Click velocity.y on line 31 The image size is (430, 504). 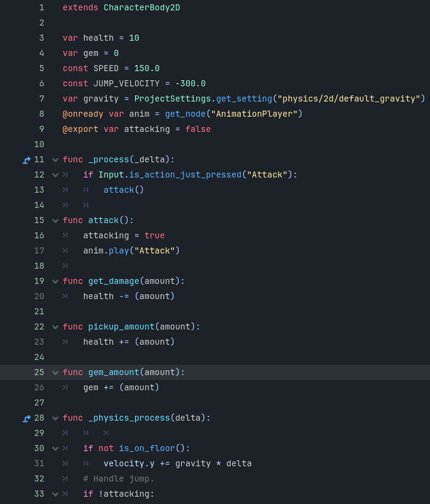pyautogui.click(x=129, y=464)
